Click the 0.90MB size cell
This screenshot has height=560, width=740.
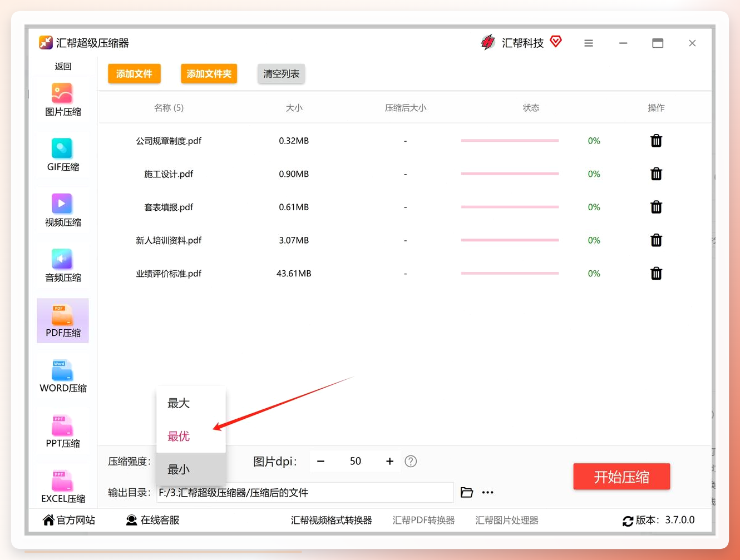(294, 174)
